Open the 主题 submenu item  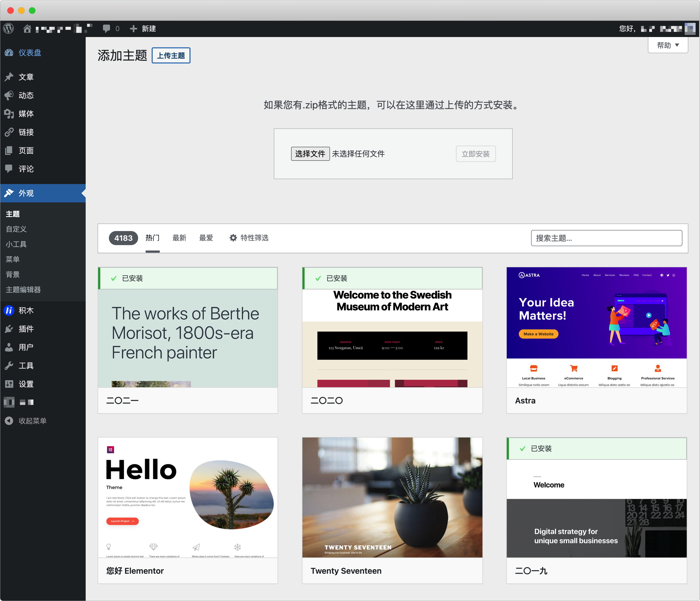point(13,214)
